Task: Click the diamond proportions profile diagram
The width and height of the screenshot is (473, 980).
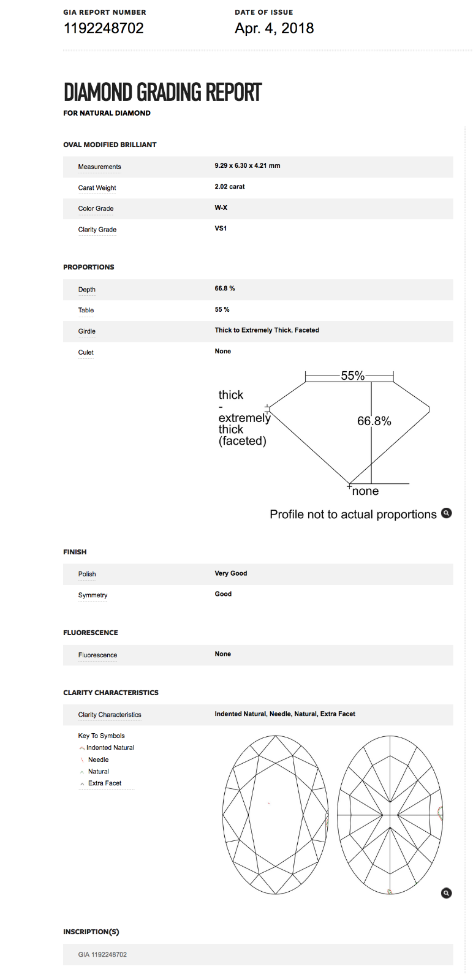Action: click(x=325, y=432)
